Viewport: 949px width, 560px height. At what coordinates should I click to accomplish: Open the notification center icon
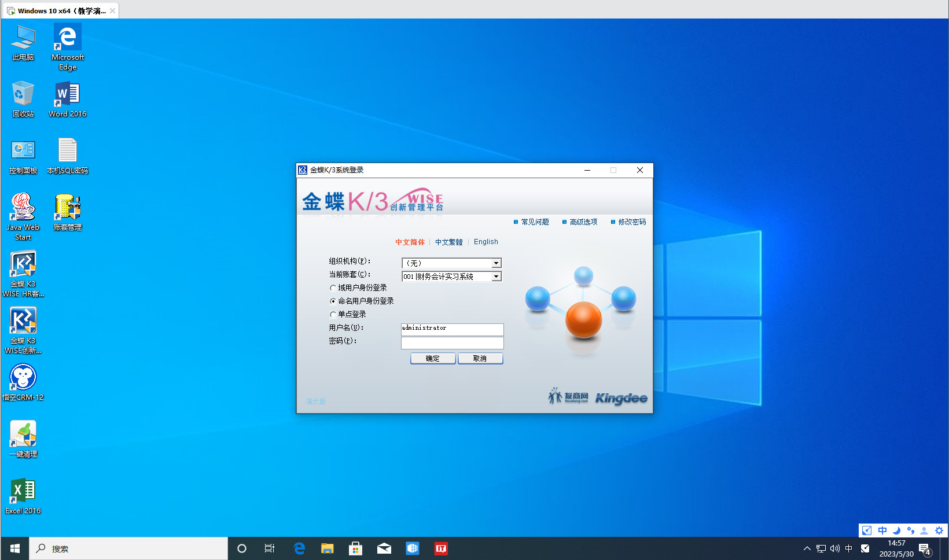(925, 548)
